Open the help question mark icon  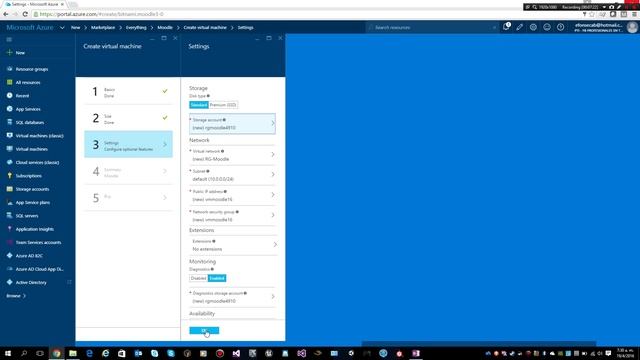tap(560, 27)
